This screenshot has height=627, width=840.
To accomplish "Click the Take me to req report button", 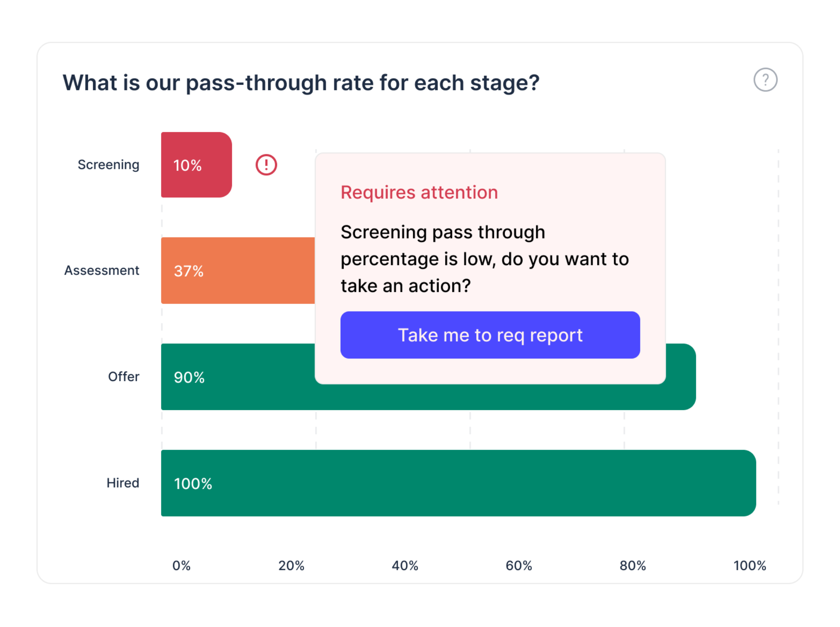I will coord(490,335).
